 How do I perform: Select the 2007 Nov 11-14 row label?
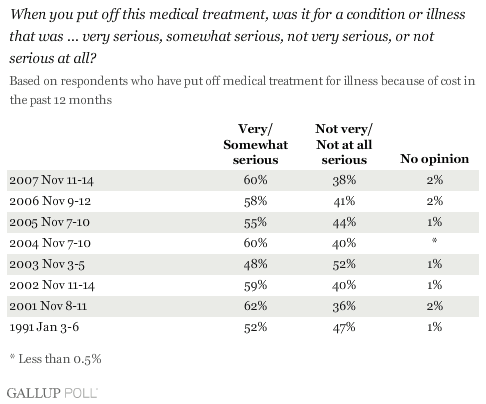51,180
